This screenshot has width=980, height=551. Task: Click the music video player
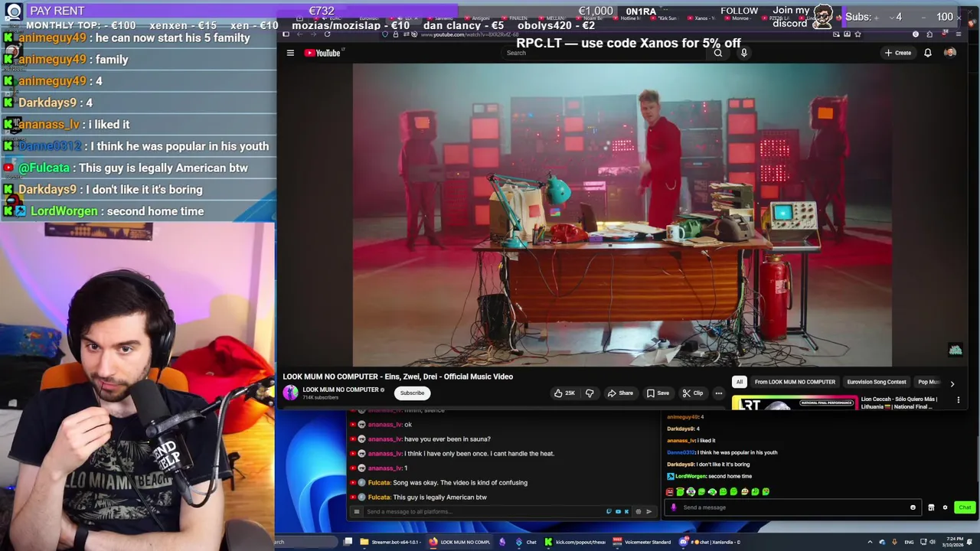coord(622,215)
